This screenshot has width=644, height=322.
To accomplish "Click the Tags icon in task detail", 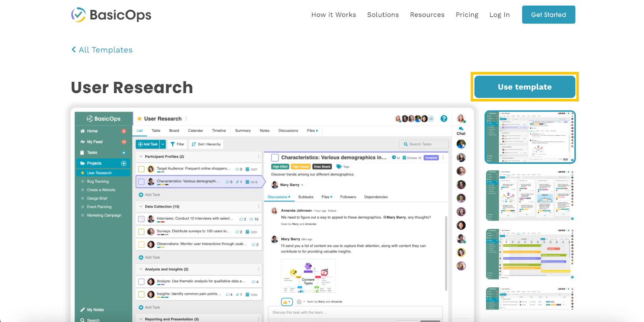I will tap(339, 167).
